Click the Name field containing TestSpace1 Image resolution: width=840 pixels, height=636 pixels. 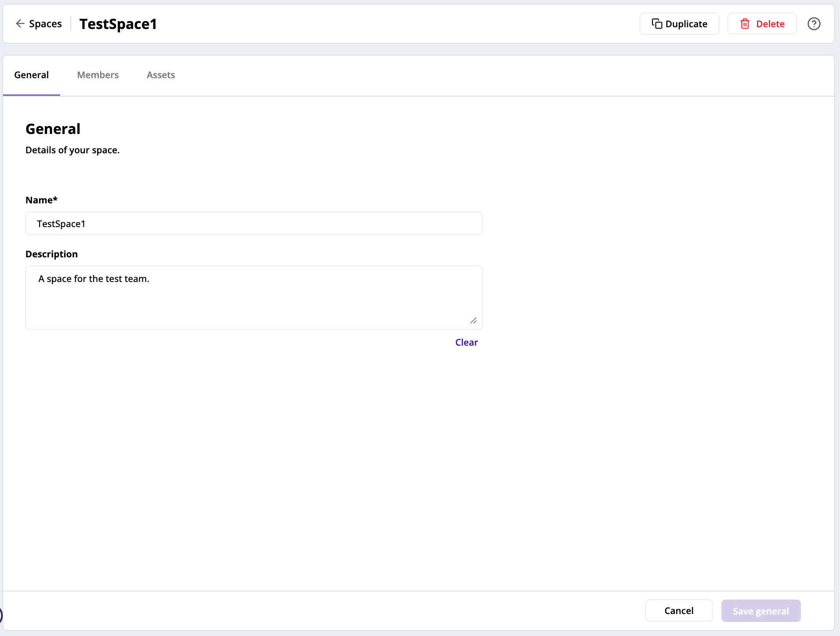(x=254, y=224)
